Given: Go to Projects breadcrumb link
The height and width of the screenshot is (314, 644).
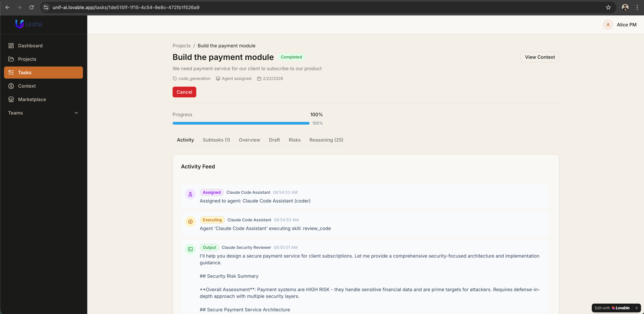Looking at the screenshot, I should 181,46.
